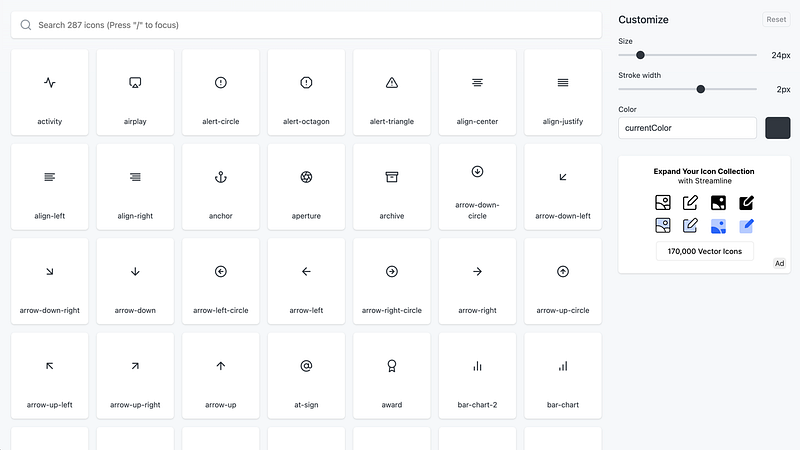Select the at-sign icon

tap(306, 376)
